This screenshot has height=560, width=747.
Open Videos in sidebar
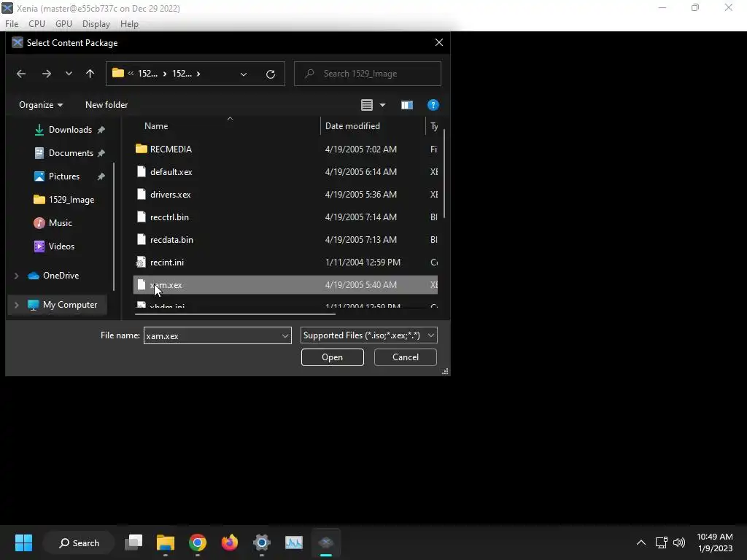61,246
